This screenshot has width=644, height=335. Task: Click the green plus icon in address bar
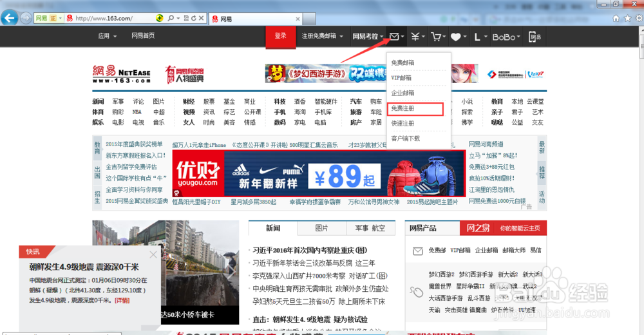pos(159,18)
